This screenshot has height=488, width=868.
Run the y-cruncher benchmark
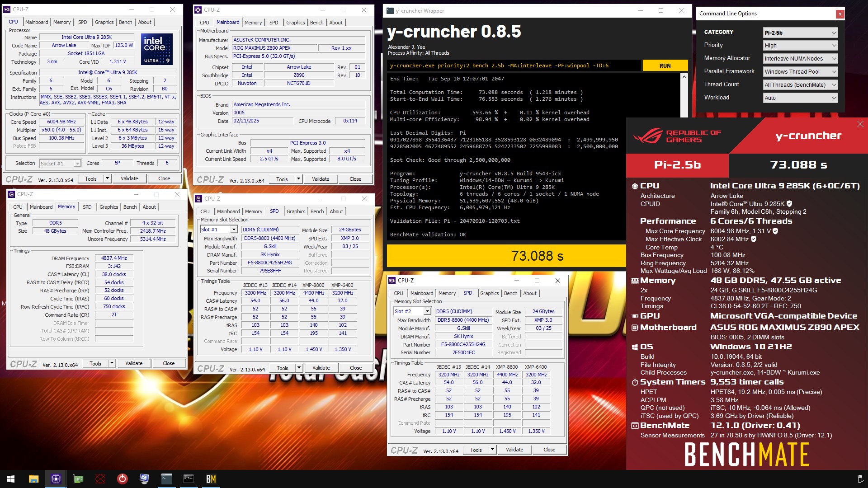[665, 66]
